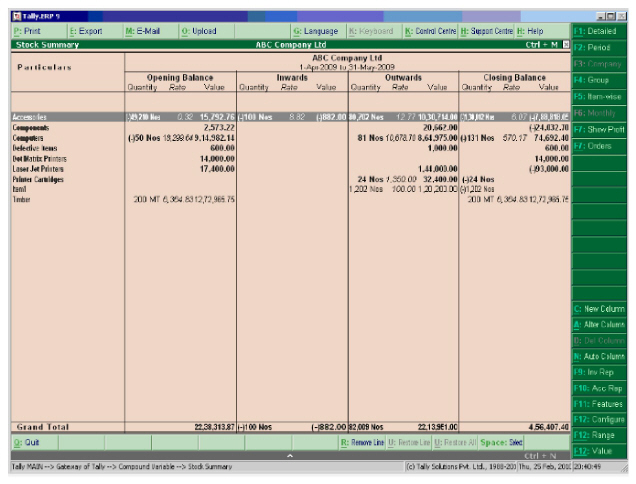Click A: Alter Column button
This screenshot has height=484, width=636.
point(599,325)
